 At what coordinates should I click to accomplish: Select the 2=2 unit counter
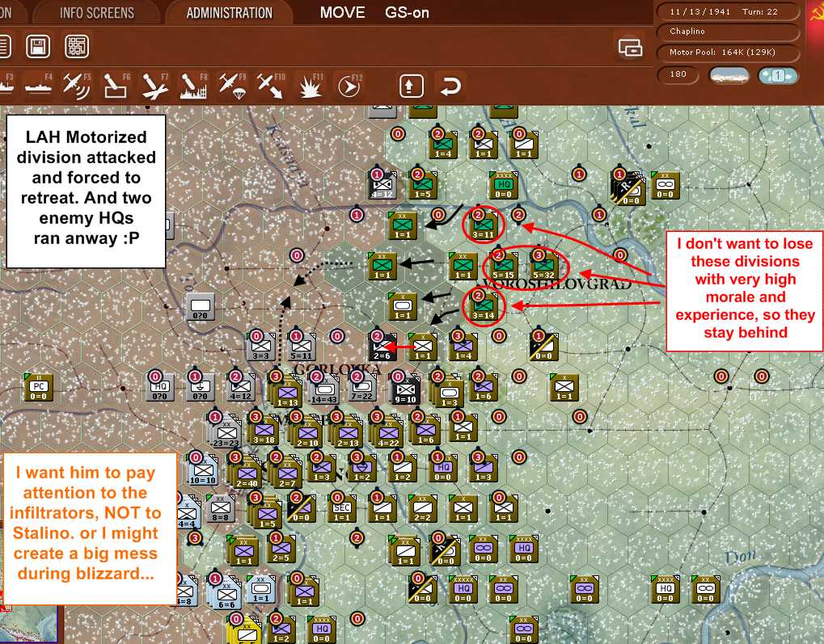tap(422, 508)
